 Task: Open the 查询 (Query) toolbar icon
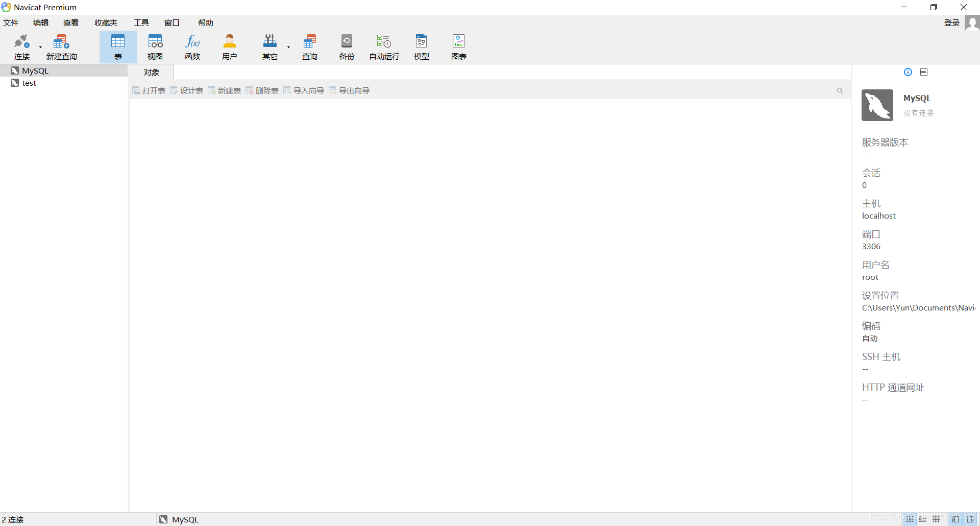pyautogui.click(x=310, y=47)
